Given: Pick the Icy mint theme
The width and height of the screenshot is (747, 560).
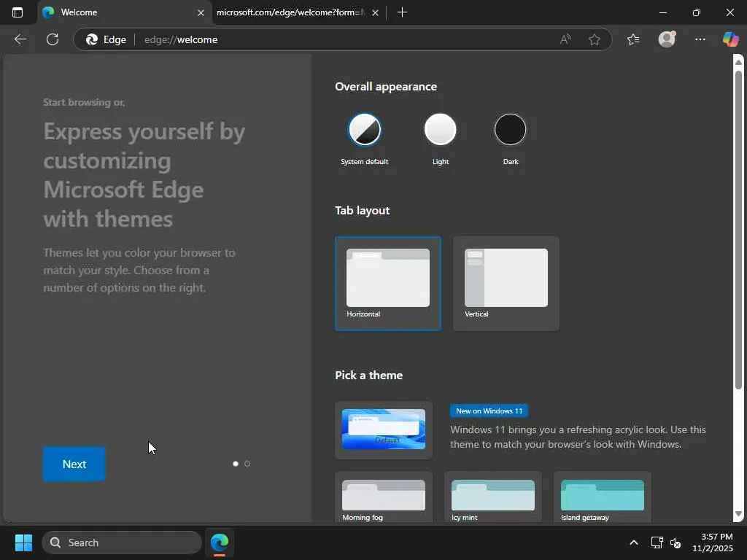Looking at the screenshot, I should pyautogui.click(x=493, y=497).
